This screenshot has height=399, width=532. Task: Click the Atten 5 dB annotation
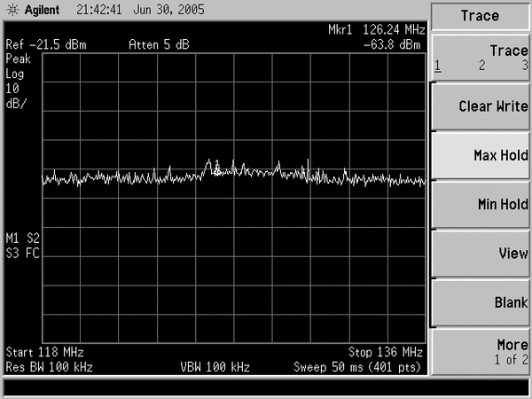click(158, 44)
